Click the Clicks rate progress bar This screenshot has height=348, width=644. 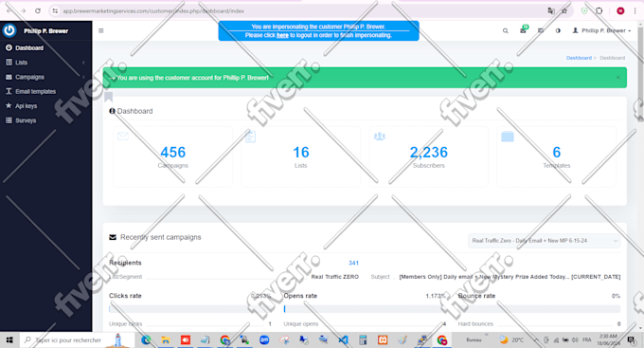click(190, 308)
